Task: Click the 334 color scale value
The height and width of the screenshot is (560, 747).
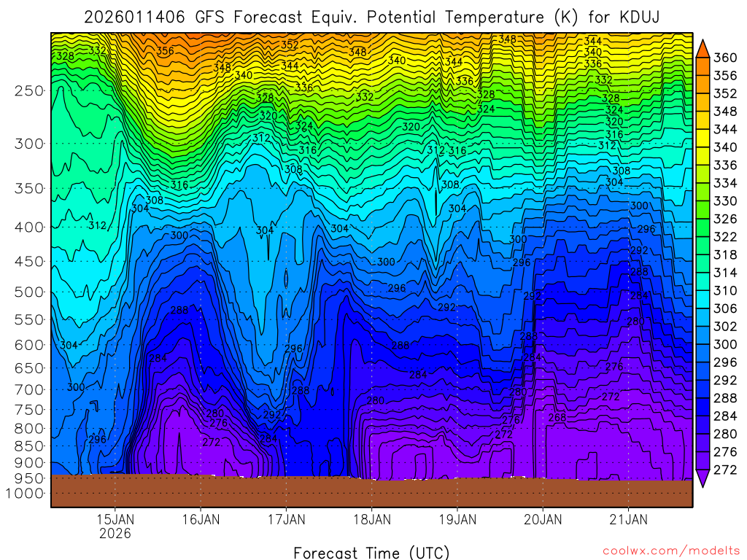Action: [725, 183]
